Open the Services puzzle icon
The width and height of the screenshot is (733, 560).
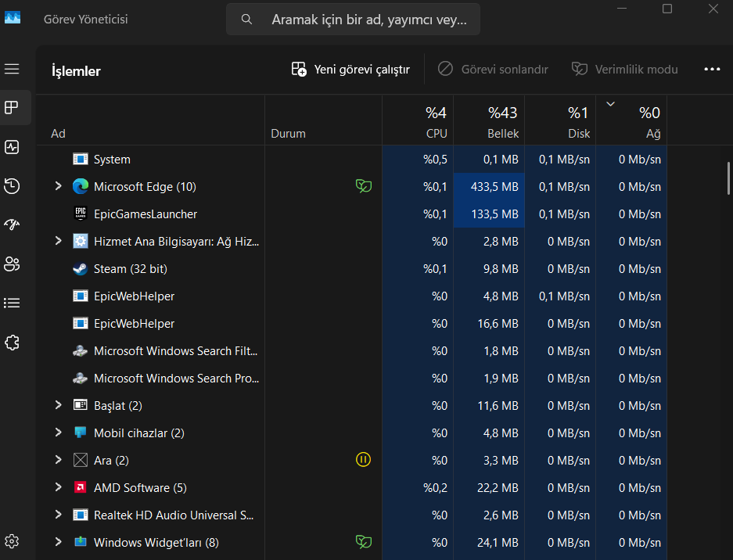pos(12,343)
